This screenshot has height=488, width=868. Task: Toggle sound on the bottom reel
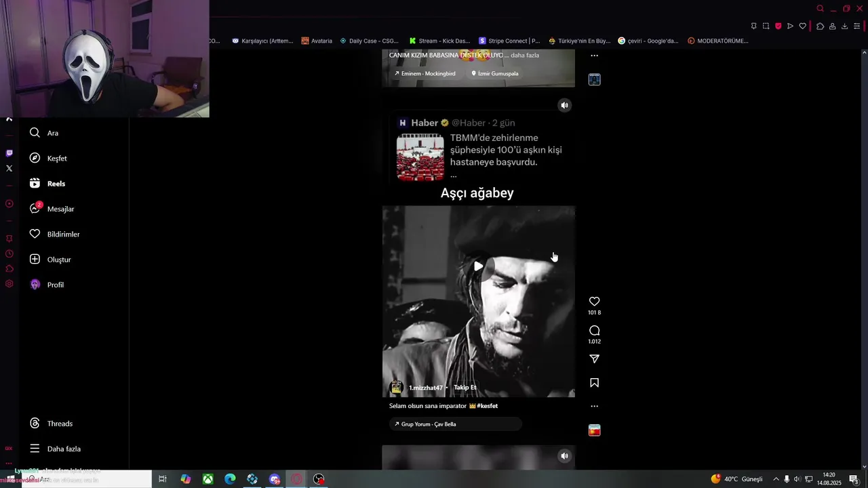pos(564,456)
